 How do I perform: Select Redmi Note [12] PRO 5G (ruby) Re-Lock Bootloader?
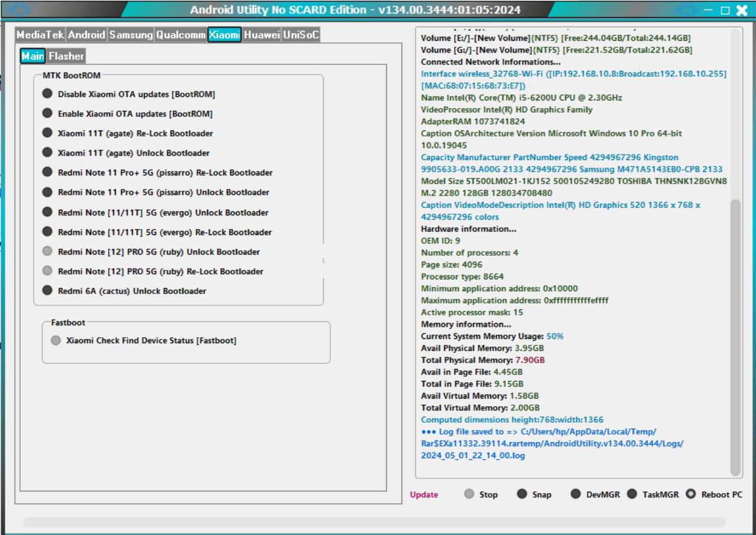click(x=153, y=271)
